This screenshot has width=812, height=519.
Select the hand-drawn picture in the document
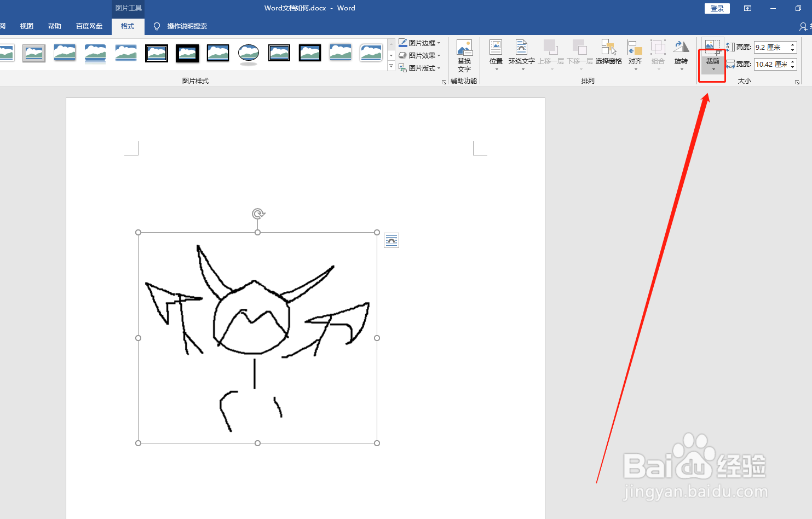click(x=257, y=338)
